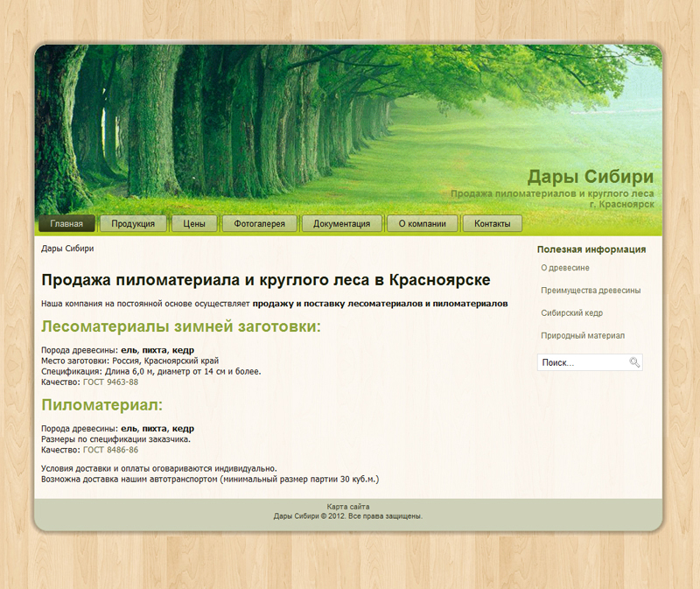Click the search magnifier icon
Screen dimensions: 700x589
point(634,362)
